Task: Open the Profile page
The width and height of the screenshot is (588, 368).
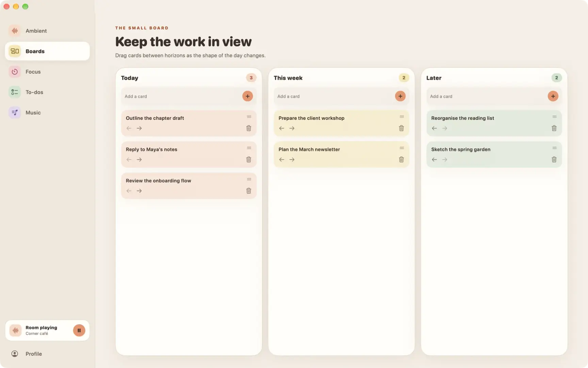Action: (47, 354)
